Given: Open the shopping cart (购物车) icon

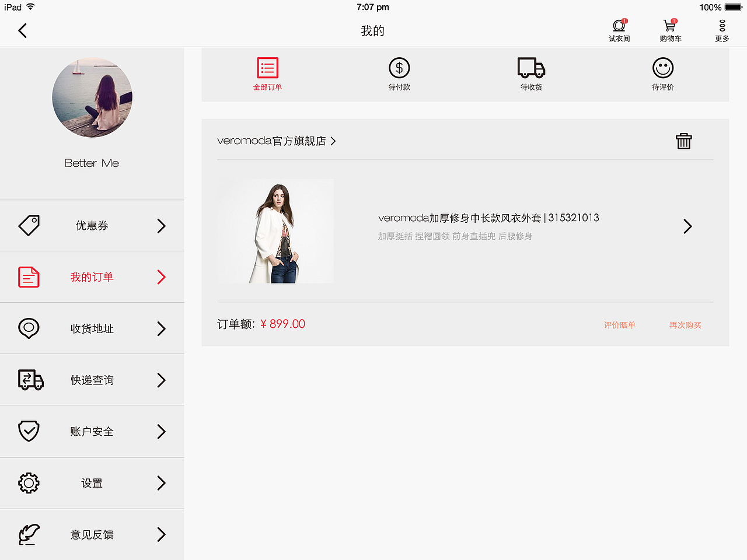Looking at the screenshot, I should [x=670, y=26].
